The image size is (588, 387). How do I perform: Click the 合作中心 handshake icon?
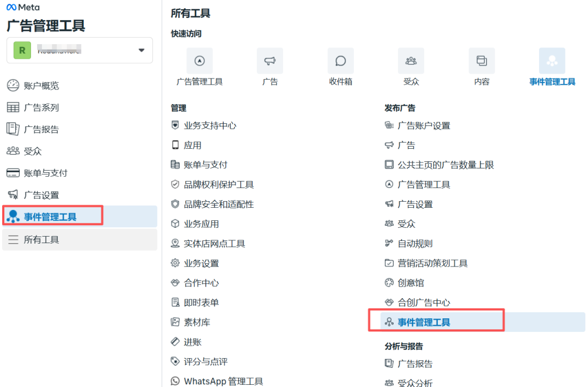(175, 283)
